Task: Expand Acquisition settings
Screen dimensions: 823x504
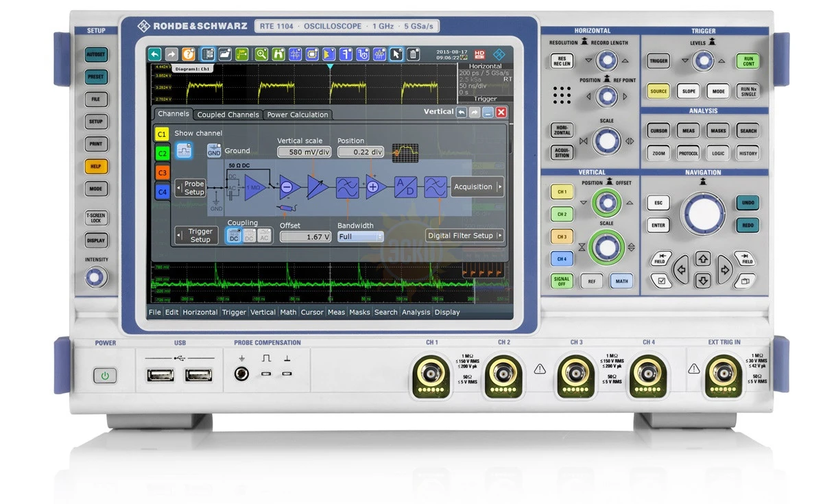Action: coord(477,187)
